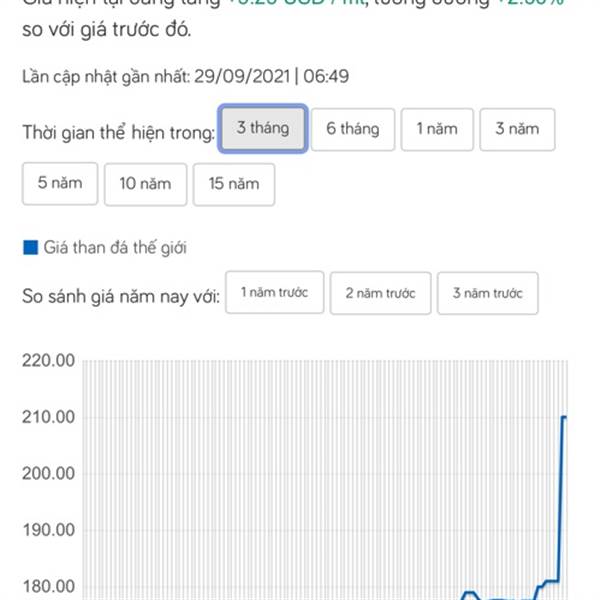The width and height of the screenshot is (600, 600).
Task: Select the 3 tháng time range
Action: pos(263,129)
